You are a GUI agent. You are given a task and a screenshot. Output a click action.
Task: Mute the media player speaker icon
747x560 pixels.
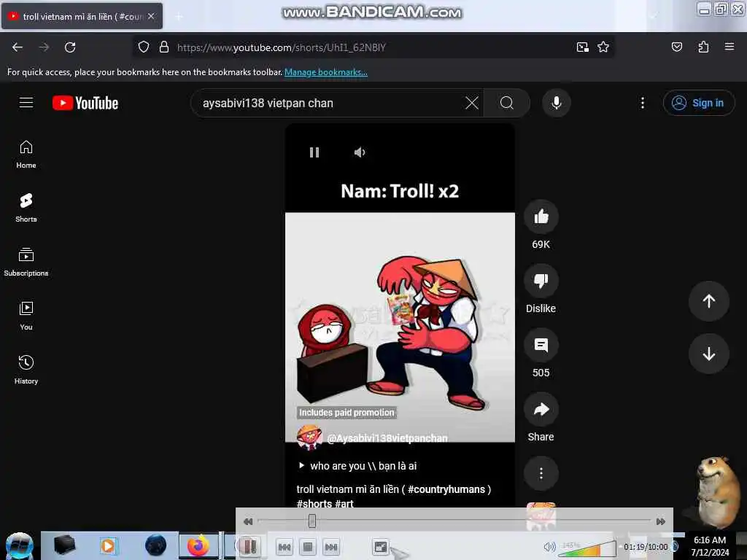coord(549,547)
